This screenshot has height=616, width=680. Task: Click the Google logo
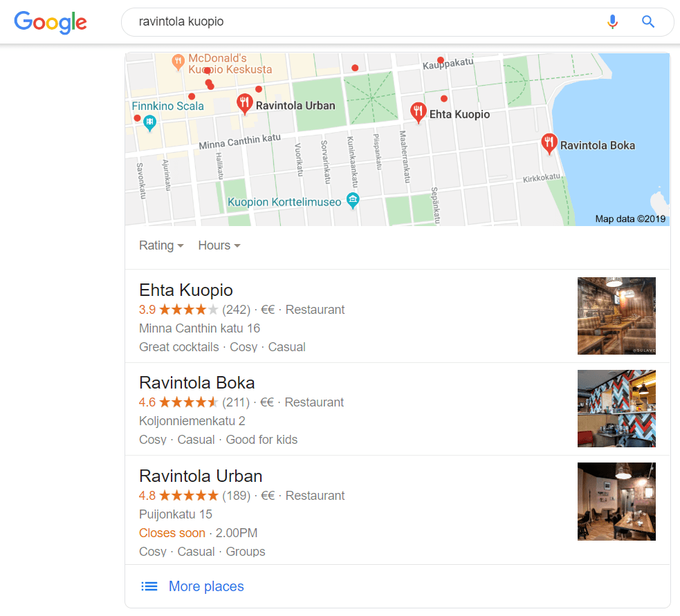coord(50,22)
